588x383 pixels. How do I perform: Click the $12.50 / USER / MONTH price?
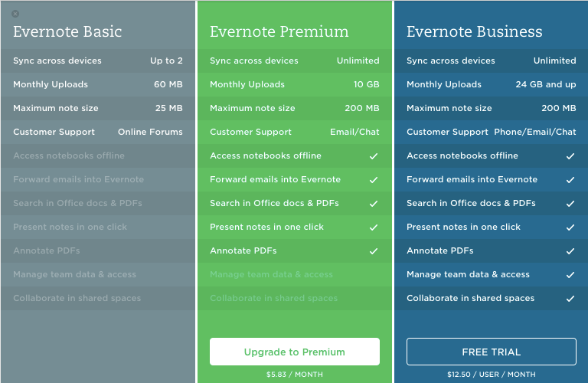point(491,375)
